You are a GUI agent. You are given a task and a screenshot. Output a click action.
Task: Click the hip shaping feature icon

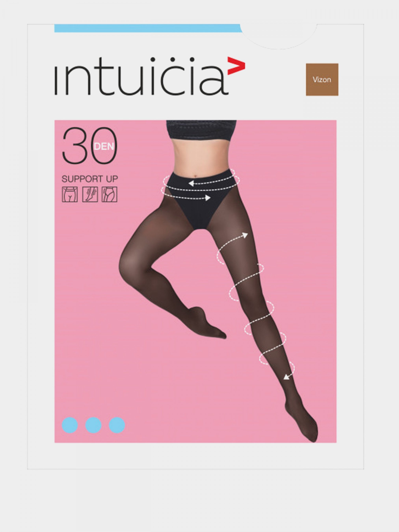[x=109, y=194]
